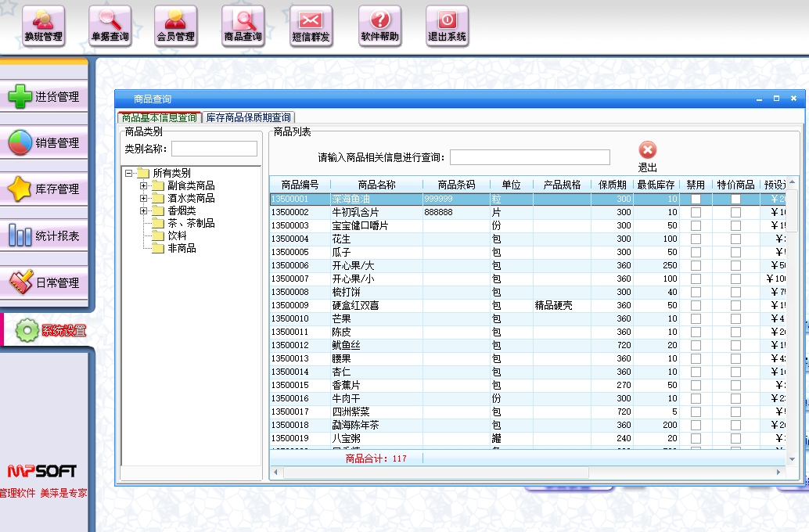The height and width of the screenshot is (532, 809).
Task: Expand the 副食类商品 tree node
Action: 144,186
